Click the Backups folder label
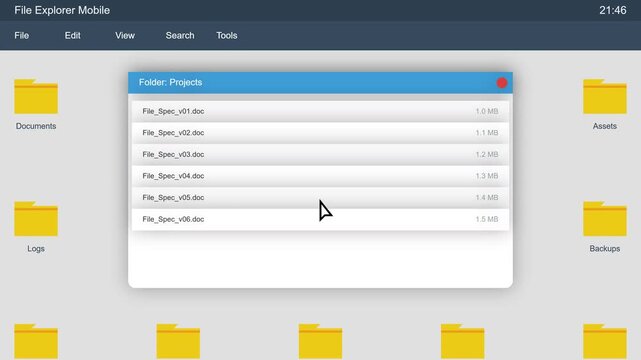The width and height of the screenshot is (641, 360). tap(605, 248)
